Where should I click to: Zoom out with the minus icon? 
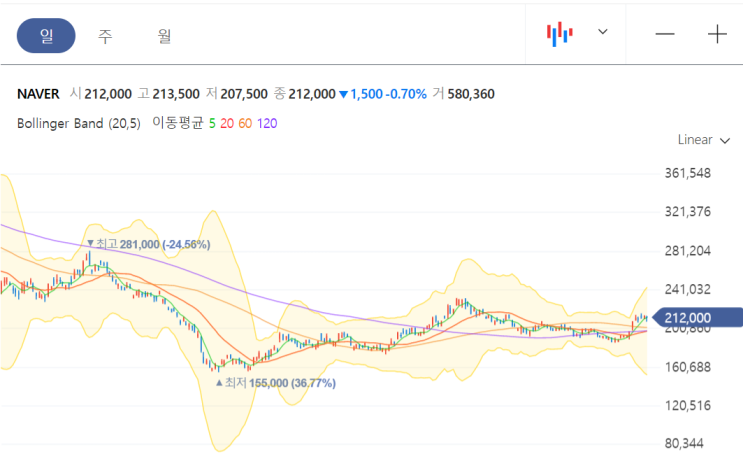(x=664, y=34)
